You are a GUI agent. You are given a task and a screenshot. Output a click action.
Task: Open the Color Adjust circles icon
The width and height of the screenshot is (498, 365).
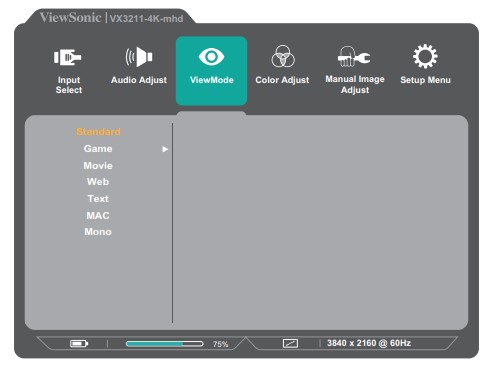(283, 56)
